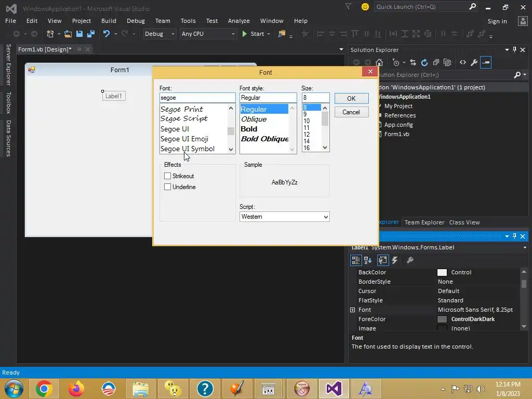Open Label1 object selector dropdown in Properties
The image size is (532, 399).
tap(525, 247)
